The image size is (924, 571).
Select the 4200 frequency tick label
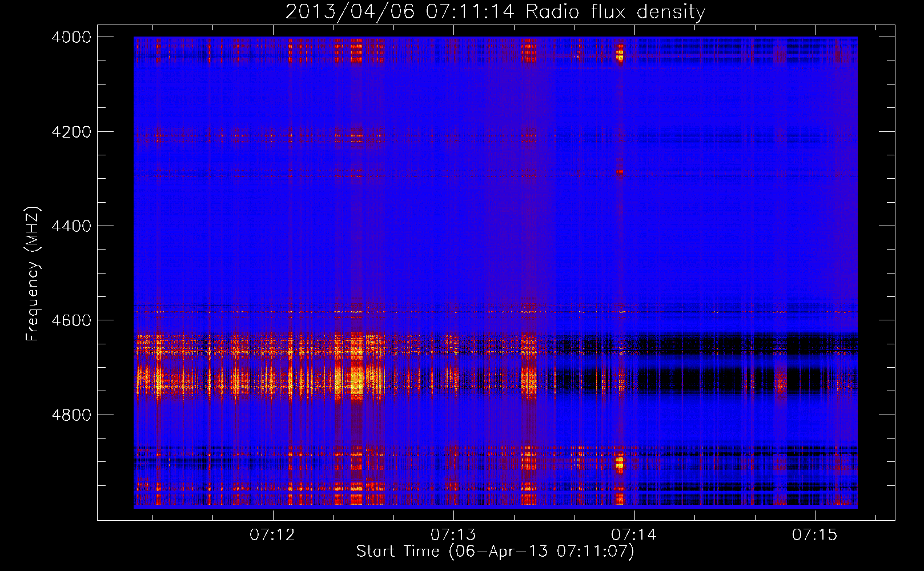click(71, 132)
